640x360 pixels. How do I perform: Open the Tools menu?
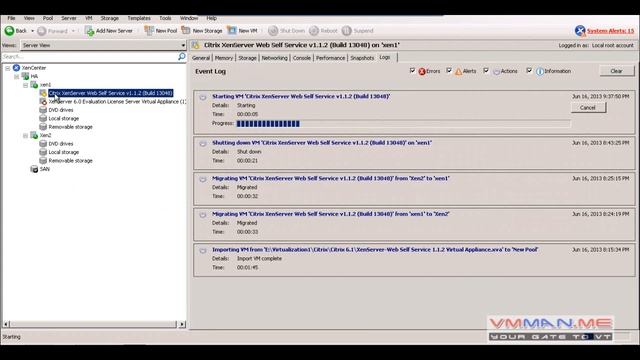point(165,18)
